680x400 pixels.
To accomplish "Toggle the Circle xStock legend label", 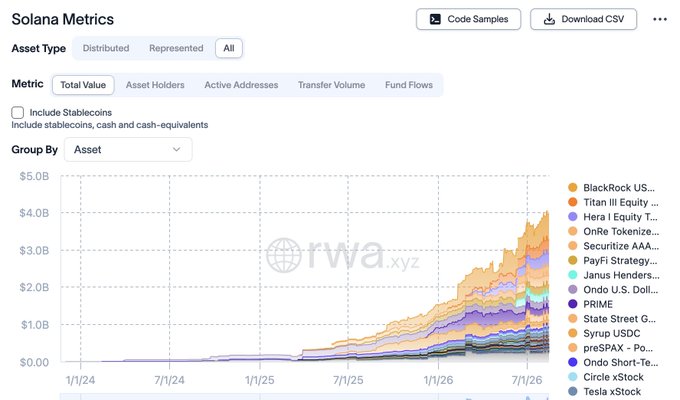I will pyautogui.click(x=613, y=377).
